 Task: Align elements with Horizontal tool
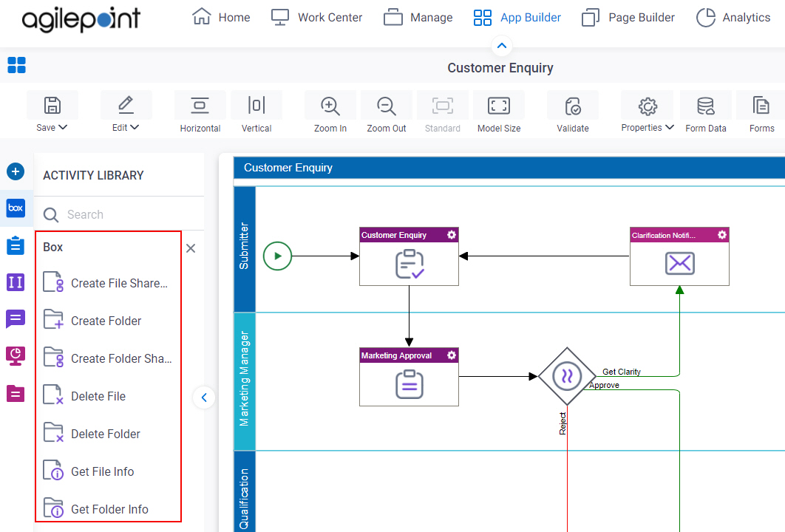200,113
